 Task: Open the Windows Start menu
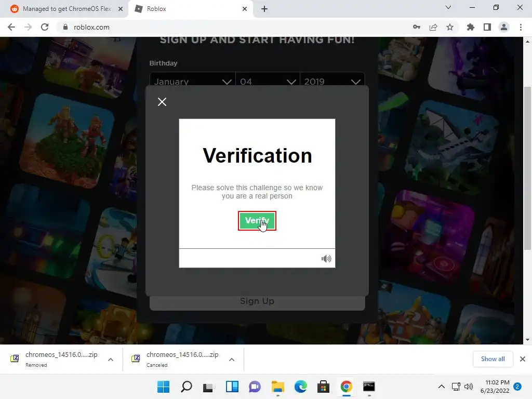163,387
